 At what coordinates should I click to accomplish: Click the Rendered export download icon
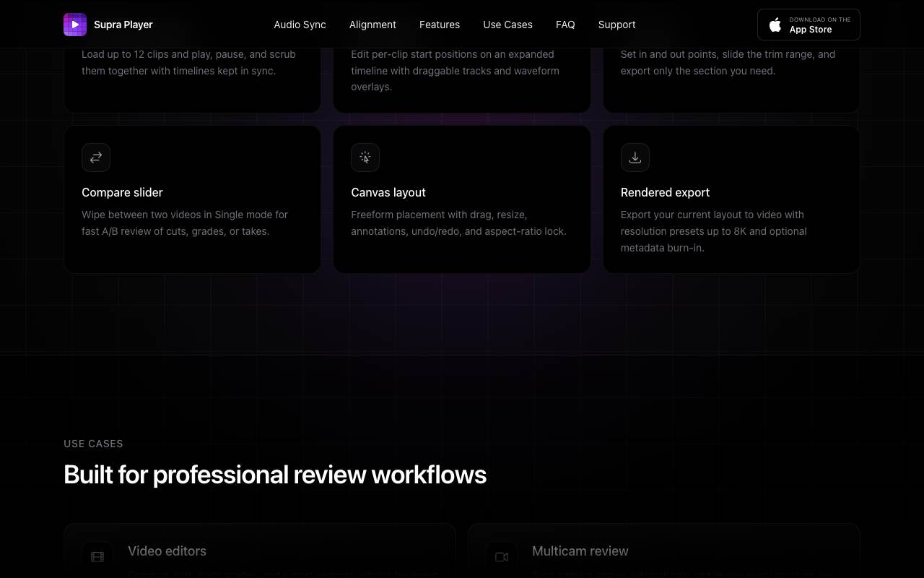pos(635,158)
